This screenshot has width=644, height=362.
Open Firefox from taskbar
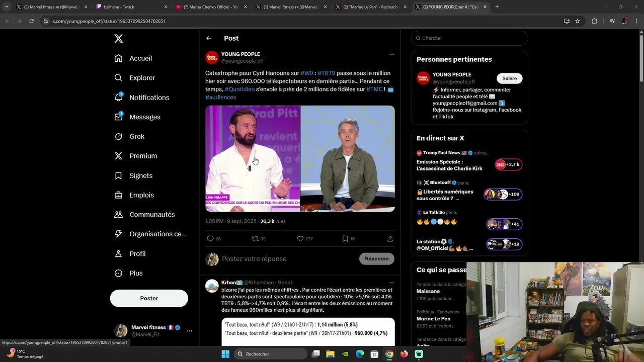point(404,354)
